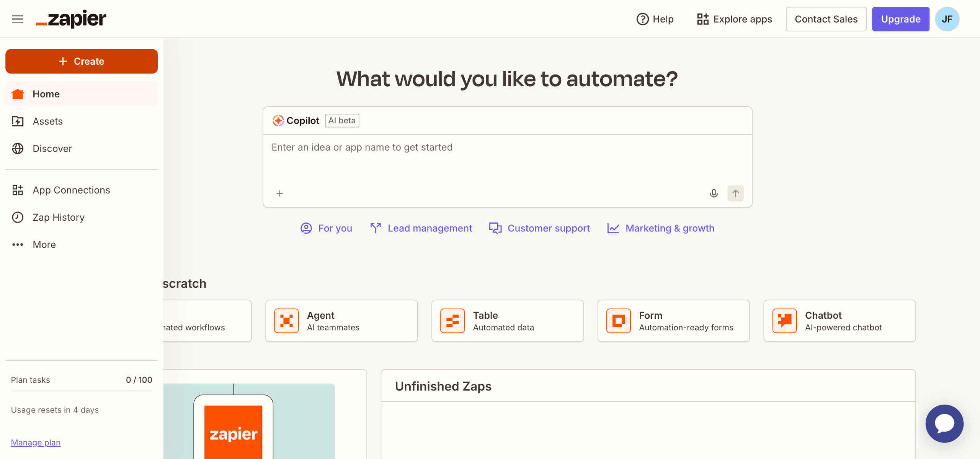Open the Agent AI teammates card
The width and height of the screenshot is (980, 459).
[x=341, y=321]
